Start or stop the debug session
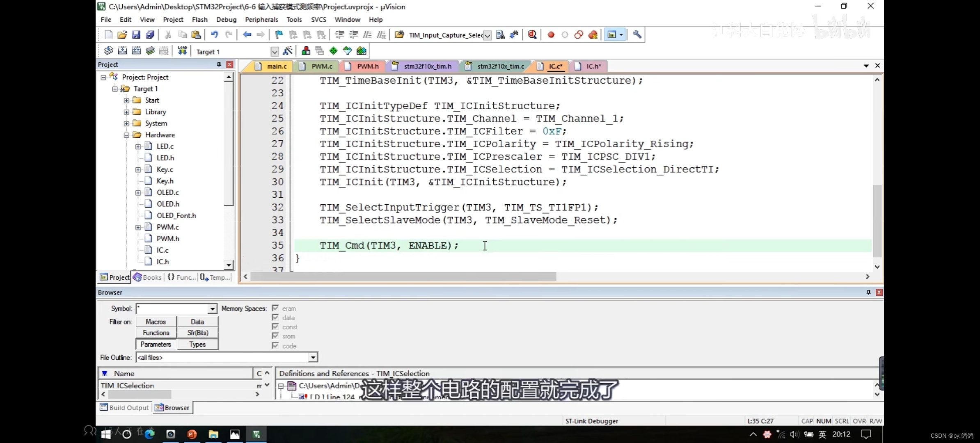980x443 pixels. (x=532, y=35)
